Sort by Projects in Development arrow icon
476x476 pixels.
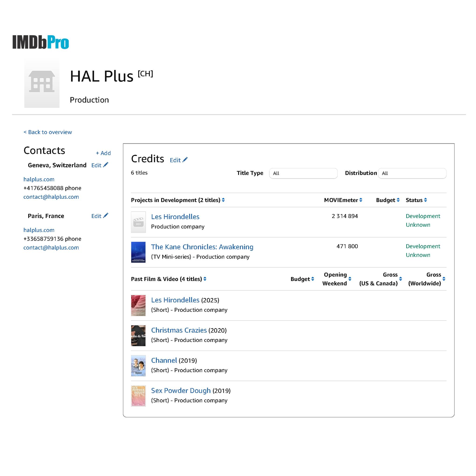pos(223,200)
